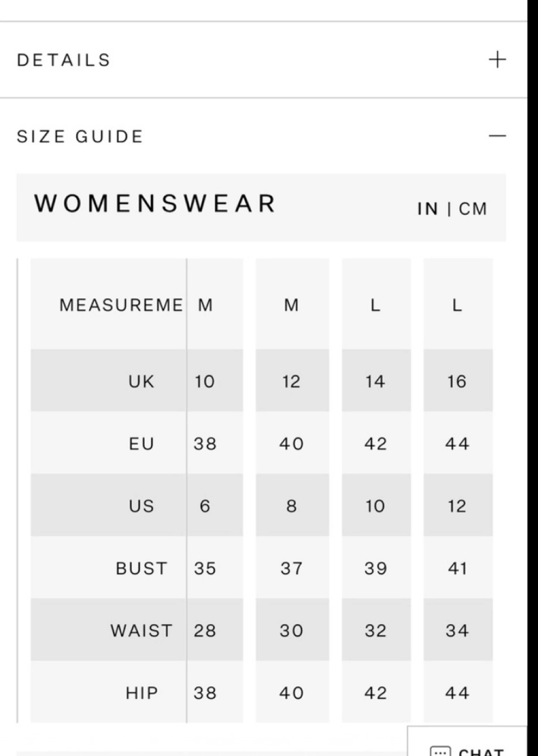The image size is (538, 756).
Task: Click the HIP row label
Action: pos(142,693)
